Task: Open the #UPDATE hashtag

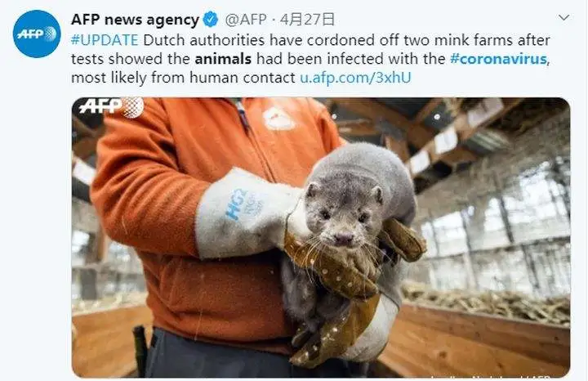Action: tap(105, 40)
